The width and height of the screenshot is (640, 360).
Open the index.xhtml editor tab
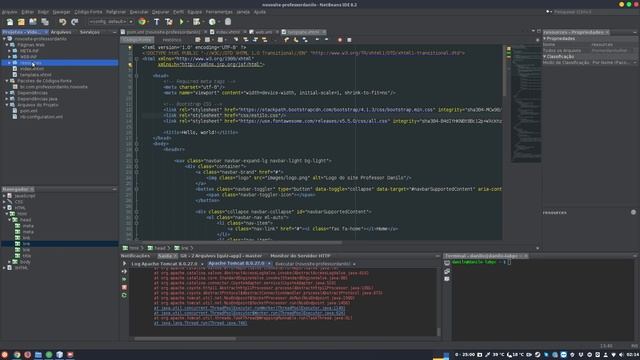228,32
